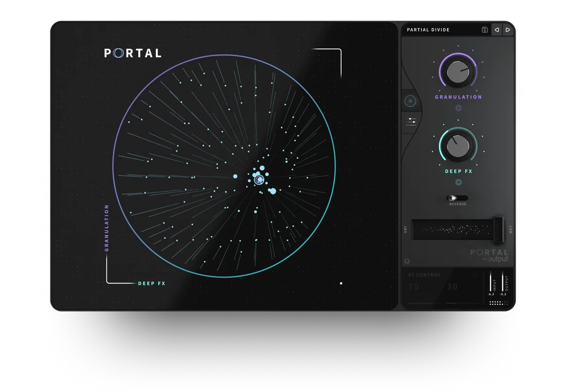The height and width of the screenshot is (392, 565).
Task: Click the XY CONTROL heading
Action: tap(425, 275)
